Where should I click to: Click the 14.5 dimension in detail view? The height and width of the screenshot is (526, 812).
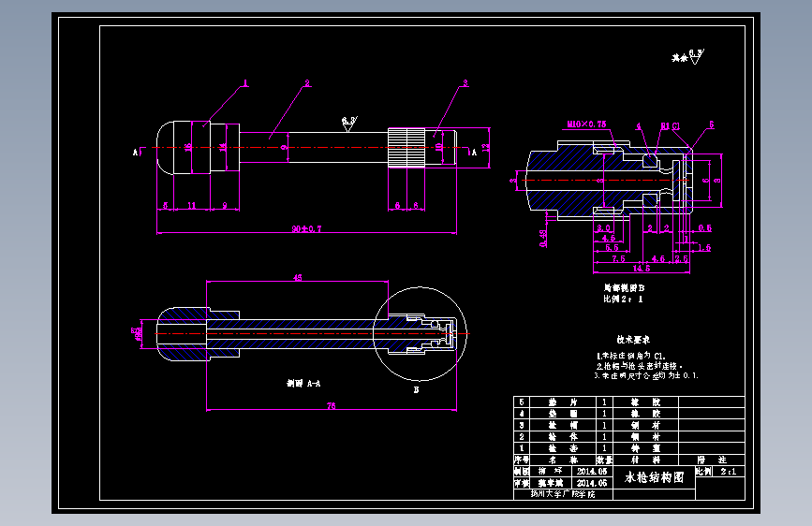[642, 269]
